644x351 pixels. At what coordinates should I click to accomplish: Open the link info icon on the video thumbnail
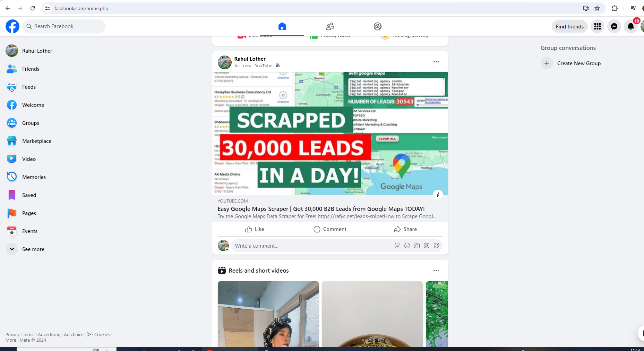pos(438,195)
